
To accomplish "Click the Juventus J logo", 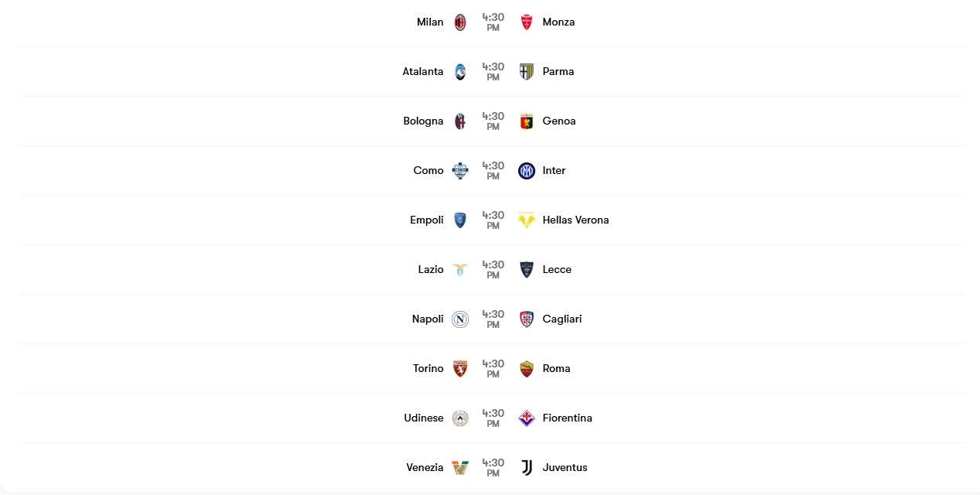I will tap(527, 467).
